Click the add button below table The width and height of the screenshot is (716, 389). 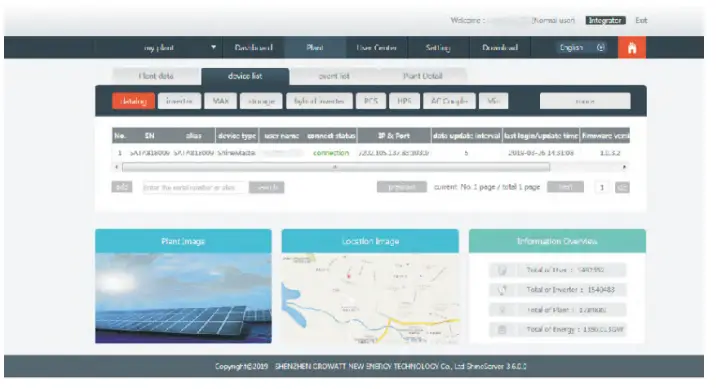(121, 187)
